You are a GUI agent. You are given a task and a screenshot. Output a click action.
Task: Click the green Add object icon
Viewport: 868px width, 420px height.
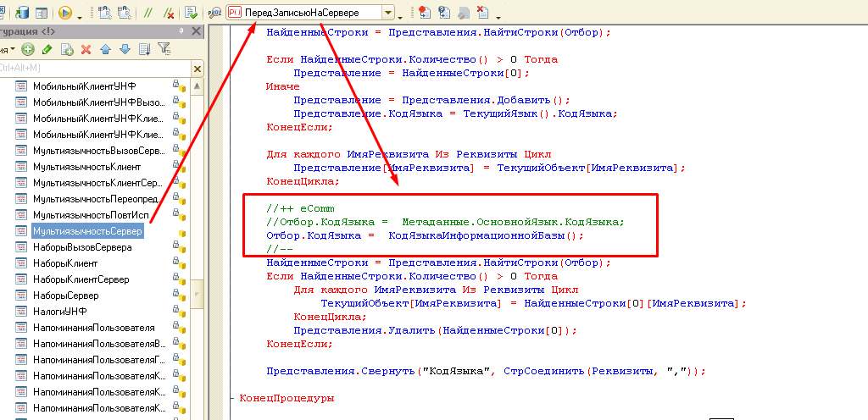[28, 49]
